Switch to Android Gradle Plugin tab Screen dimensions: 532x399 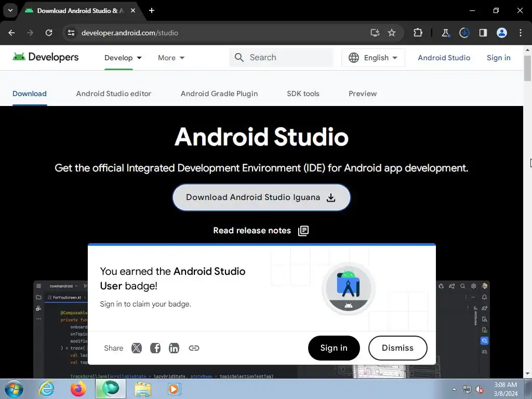point(219,94)
